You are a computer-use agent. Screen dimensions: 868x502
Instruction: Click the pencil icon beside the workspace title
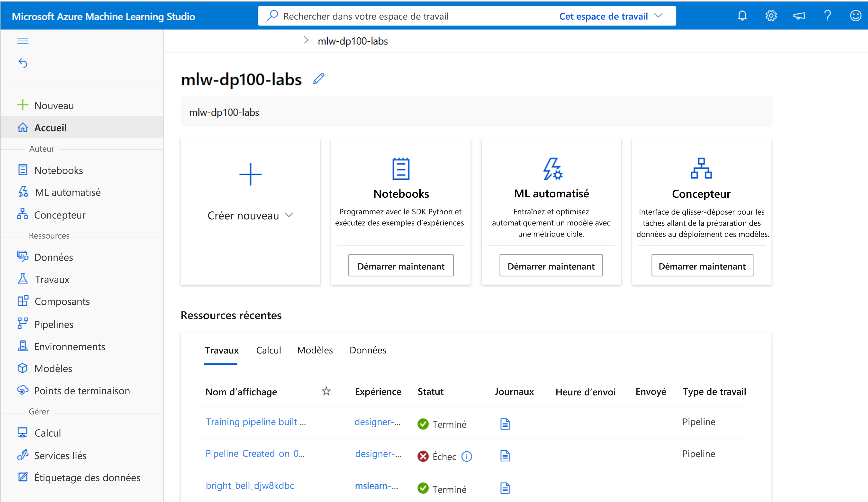[319, 79]
